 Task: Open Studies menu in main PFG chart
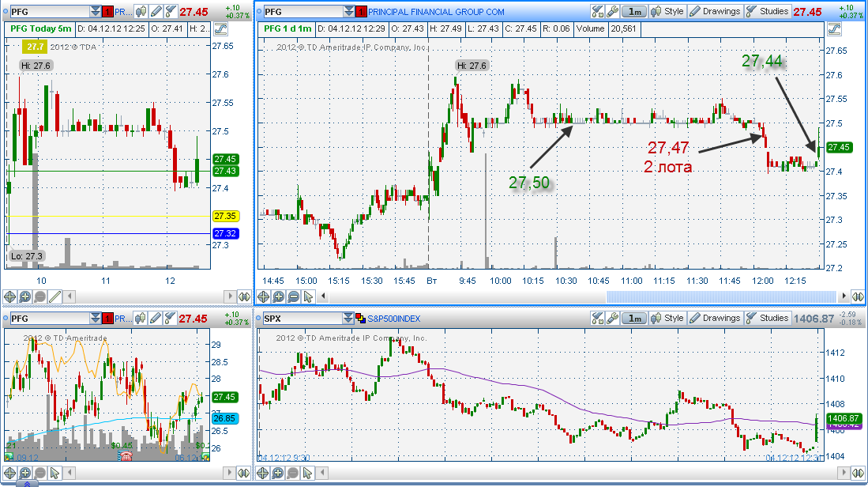click(767, 11)
